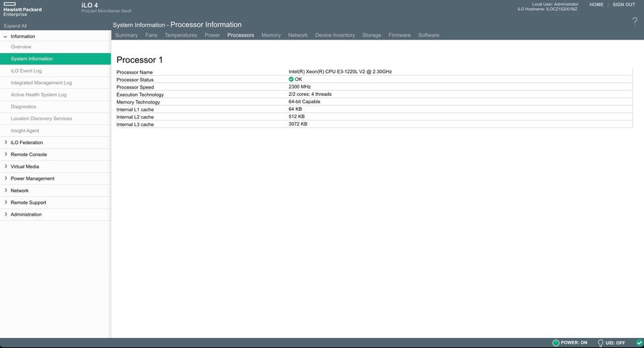The height and width of the screenshot is (348, 644).
Task: Open the Firmware tab
Action: 400,36
